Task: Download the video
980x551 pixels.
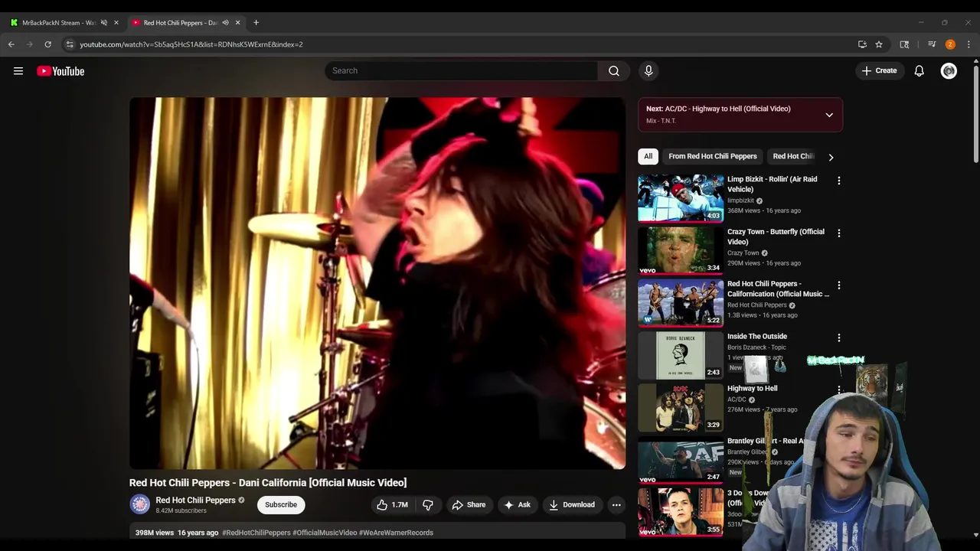Action: [x=572, y=505]
